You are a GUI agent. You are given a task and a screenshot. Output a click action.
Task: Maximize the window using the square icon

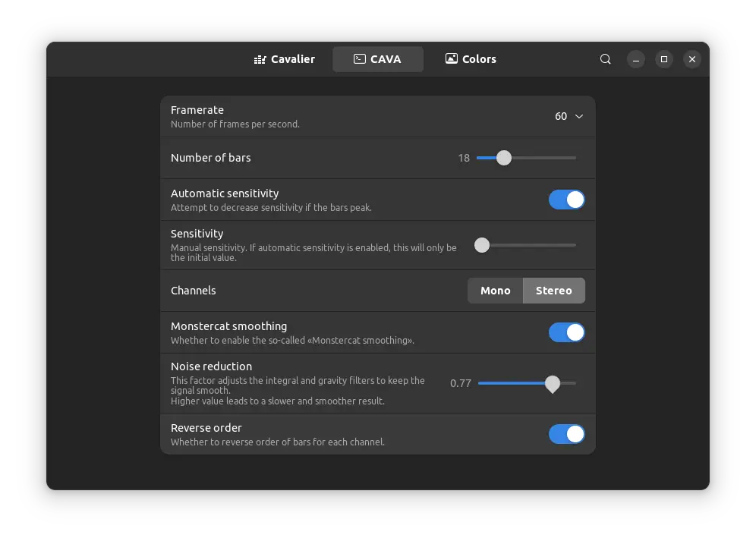click(x=664, y=59)
